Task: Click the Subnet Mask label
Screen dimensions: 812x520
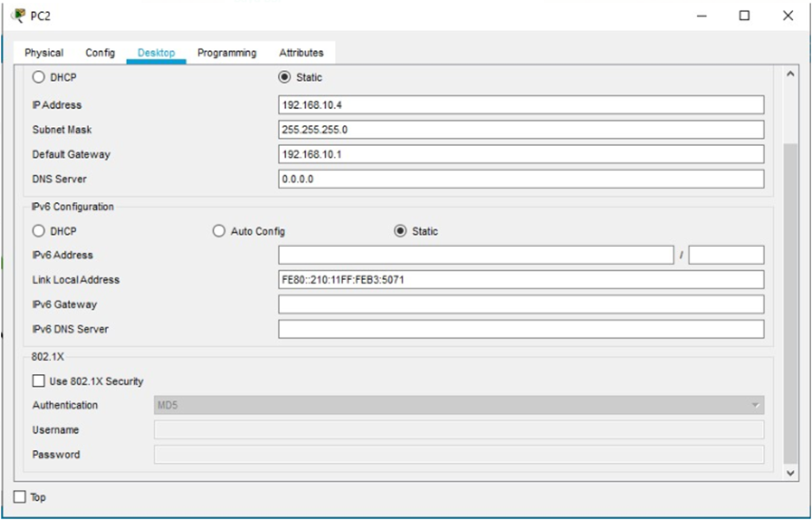Action: 61,130
